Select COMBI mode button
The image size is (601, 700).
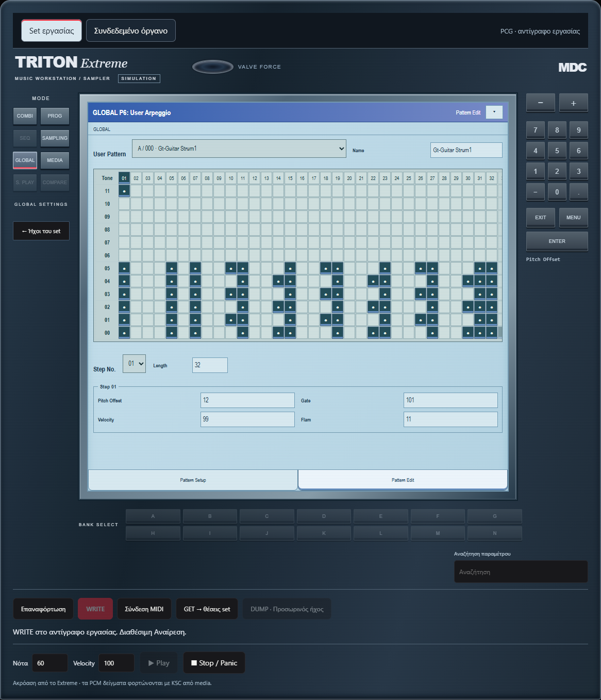click(x=25, y=116)
